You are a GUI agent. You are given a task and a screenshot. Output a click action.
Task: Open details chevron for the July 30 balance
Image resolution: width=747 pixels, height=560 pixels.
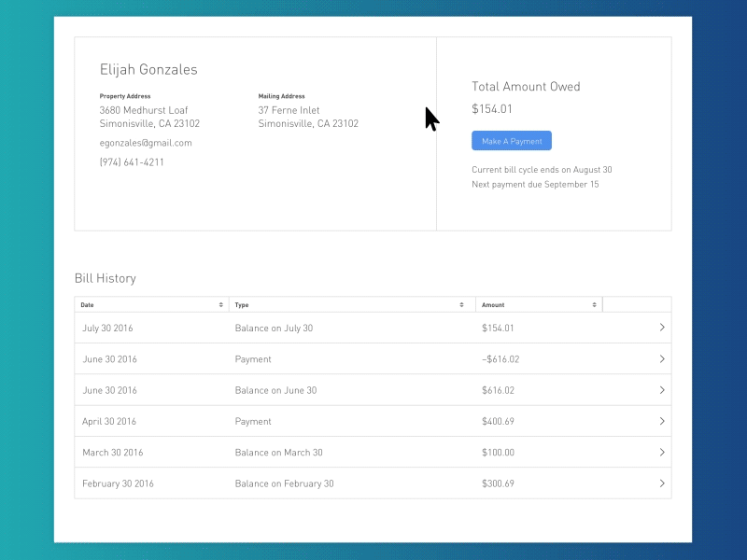(663, 328)
